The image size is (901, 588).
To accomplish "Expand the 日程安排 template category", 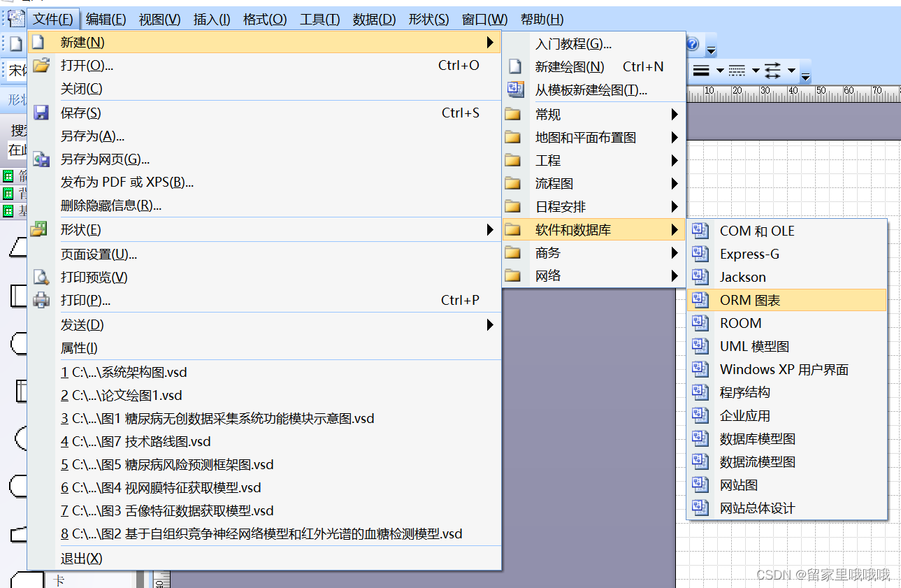I will point(675,206).
